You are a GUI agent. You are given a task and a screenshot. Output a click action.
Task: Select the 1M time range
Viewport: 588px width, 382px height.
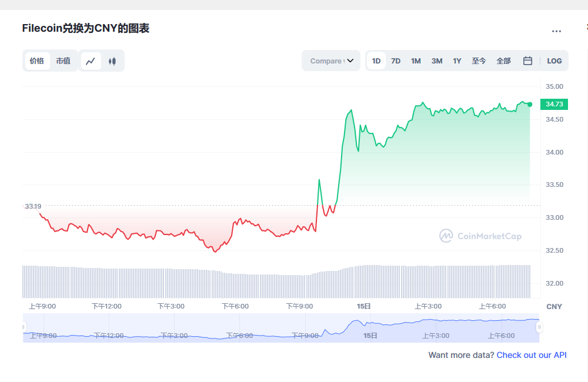416,61
